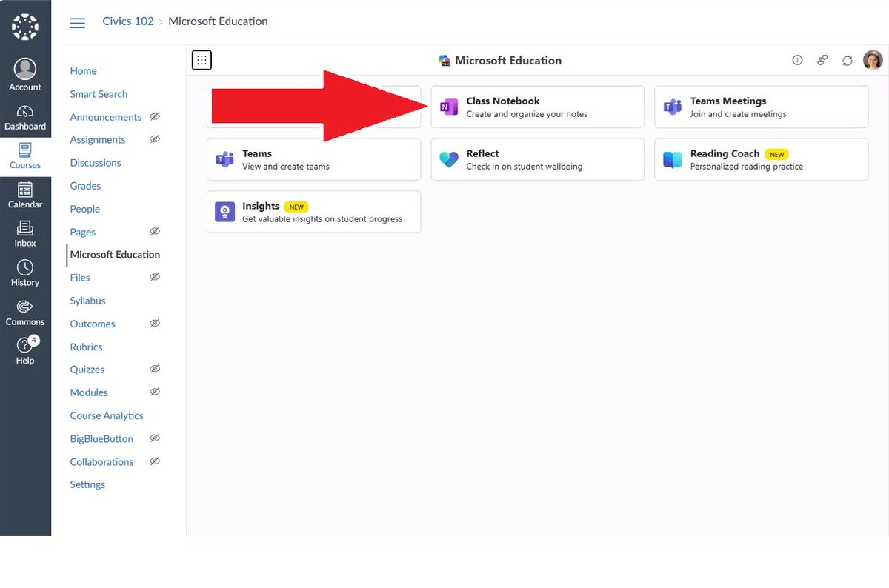Viewport: 889px width, 588px height.
Task: Click the hidden-eye icon beside Assignments
Action: coord(155,139)
